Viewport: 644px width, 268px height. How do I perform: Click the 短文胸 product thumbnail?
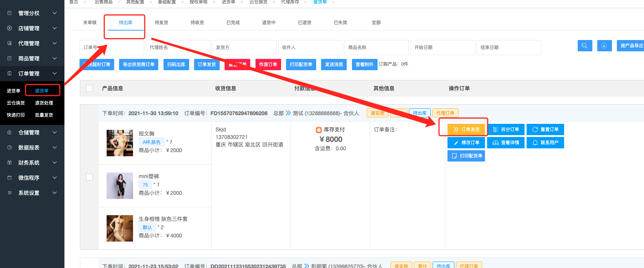(120, 143)
